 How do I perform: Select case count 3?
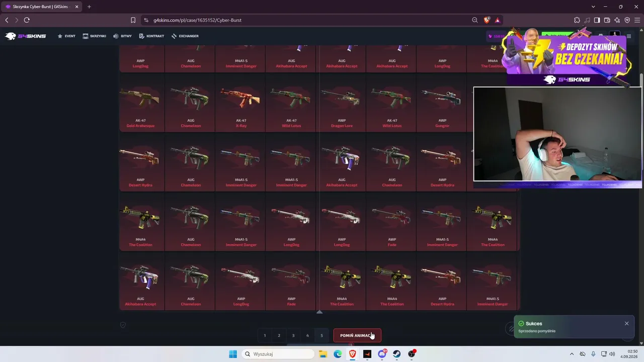coord(293,335)
